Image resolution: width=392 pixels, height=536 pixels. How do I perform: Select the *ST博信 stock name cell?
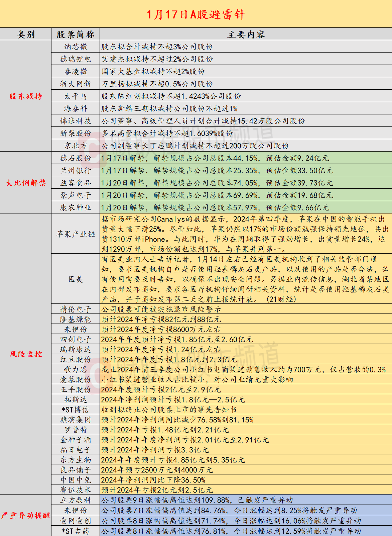point(76,410)
